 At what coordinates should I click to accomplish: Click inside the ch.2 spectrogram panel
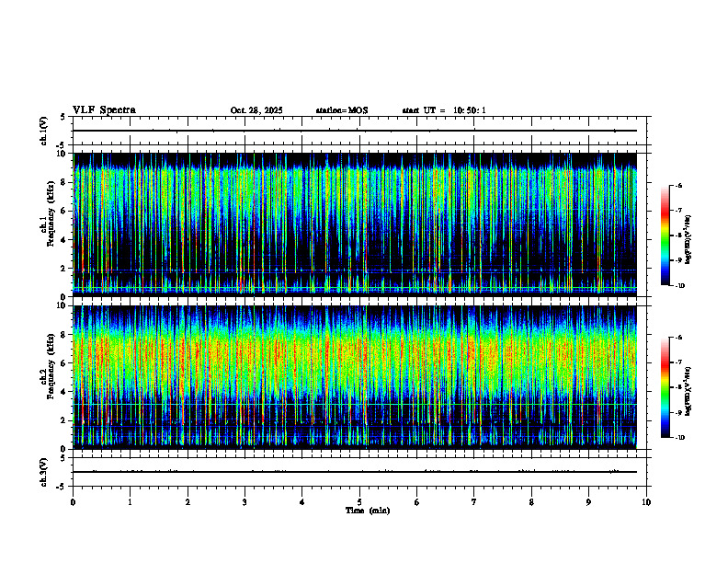click(x=355, y=377)
